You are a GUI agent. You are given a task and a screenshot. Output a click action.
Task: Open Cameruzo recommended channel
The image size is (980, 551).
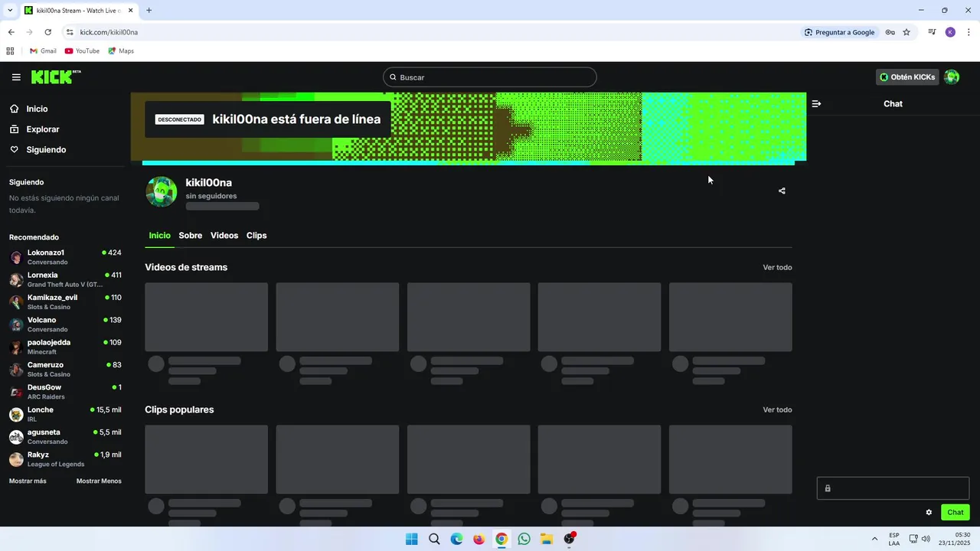click(65, 369)
